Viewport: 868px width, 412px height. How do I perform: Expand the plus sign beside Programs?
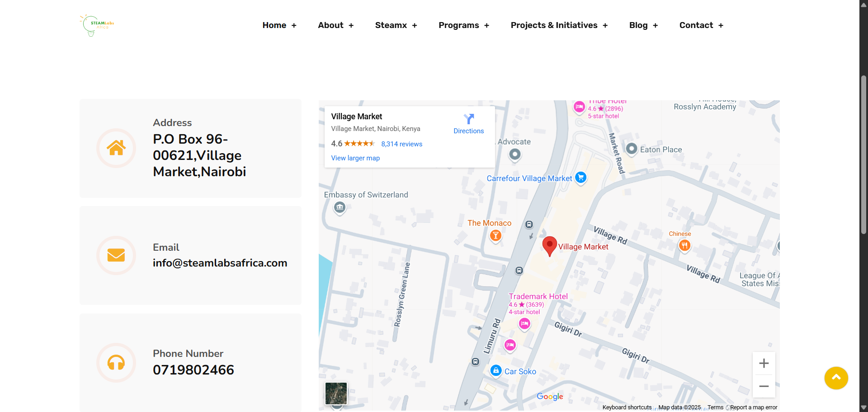(x=487, y=26)
